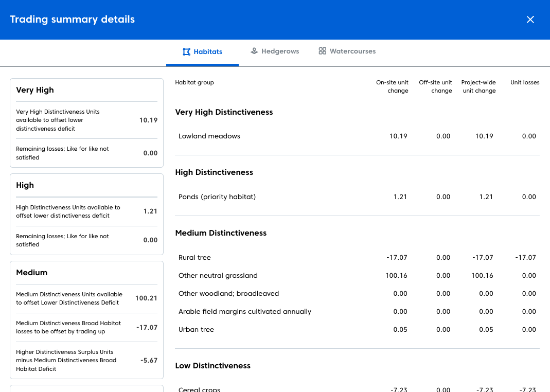Screen dimensions: 550x392
Task: Click the Medium summary card heading
Action: (32, 273)
